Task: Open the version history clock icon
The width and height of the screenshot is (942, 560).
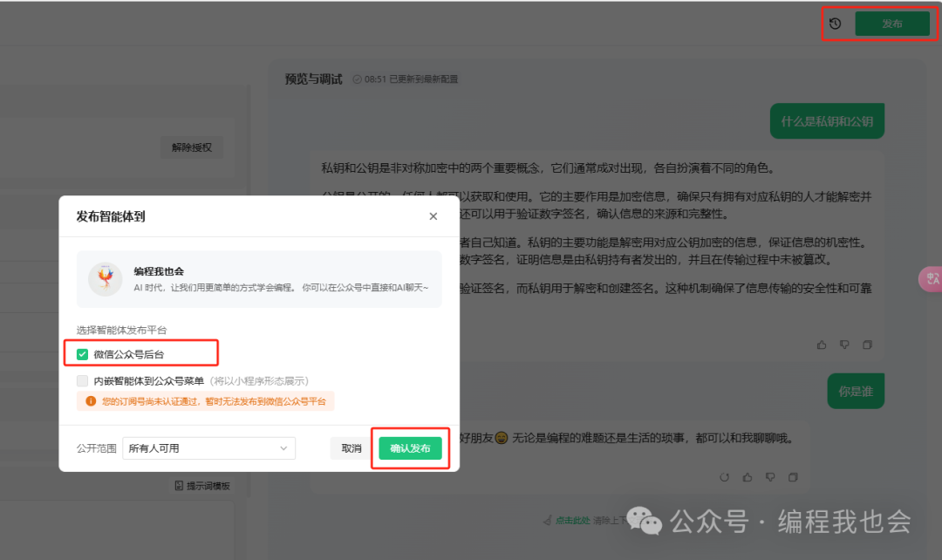Action: [x=835, y=24]
